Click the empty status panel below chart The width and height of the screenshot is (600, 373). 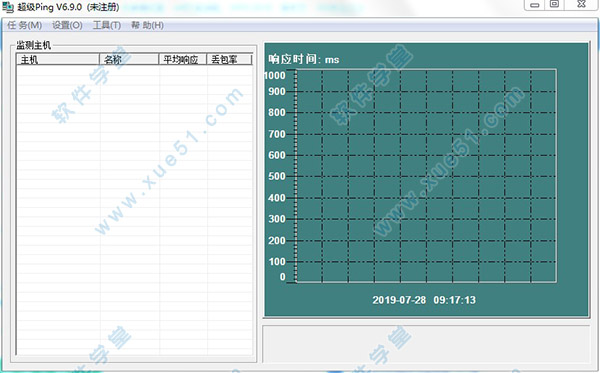coord(426,344)
